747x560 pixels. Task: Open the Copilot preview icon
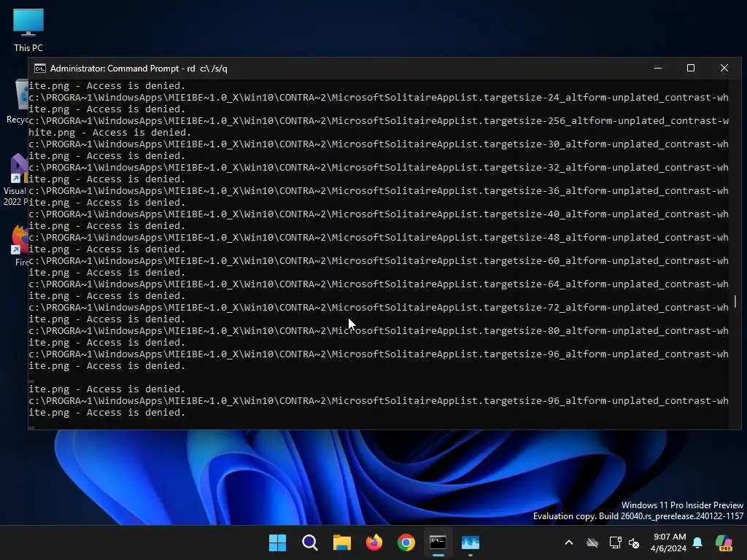coord(724,542)
